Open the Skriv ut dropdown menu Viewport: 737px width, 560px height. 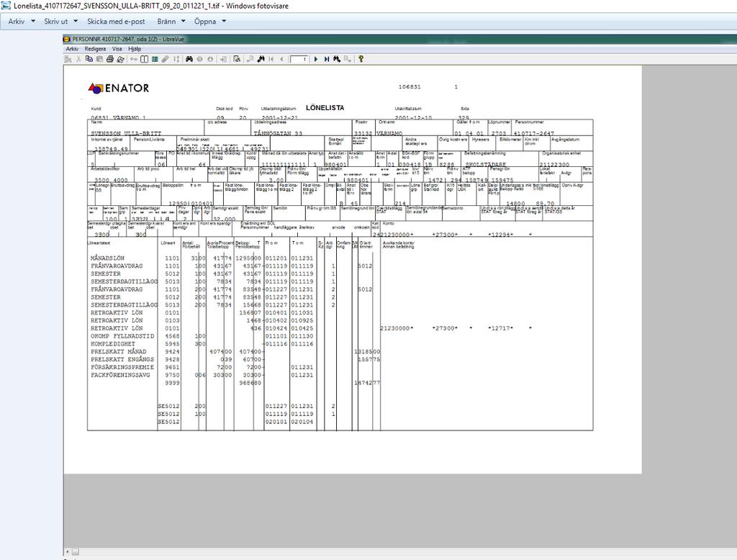(x=60, y=21)
